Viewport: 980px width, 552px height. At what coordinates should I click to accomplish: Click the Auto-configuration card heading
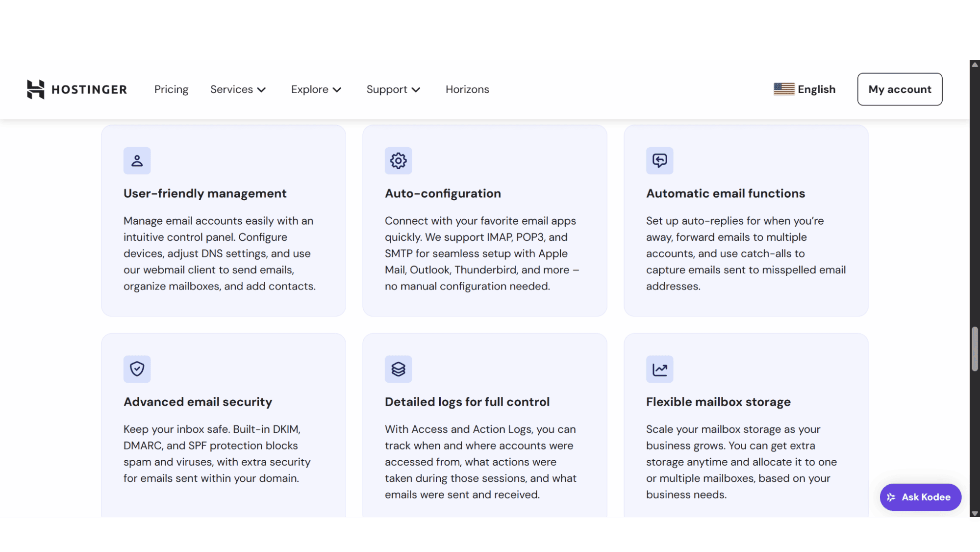pos(443,193)
